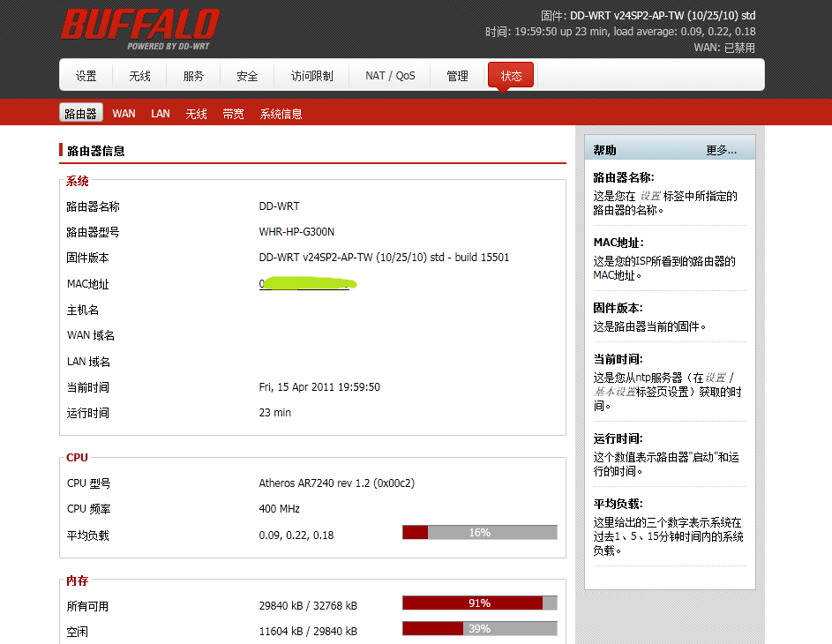Click the CPU 型号 row label
832x644 pixels.
click(x=88, y=483)
